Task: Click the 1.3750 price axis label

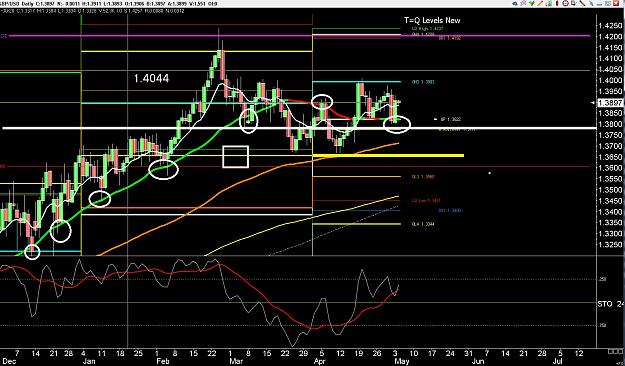Action: pos(610,136)
